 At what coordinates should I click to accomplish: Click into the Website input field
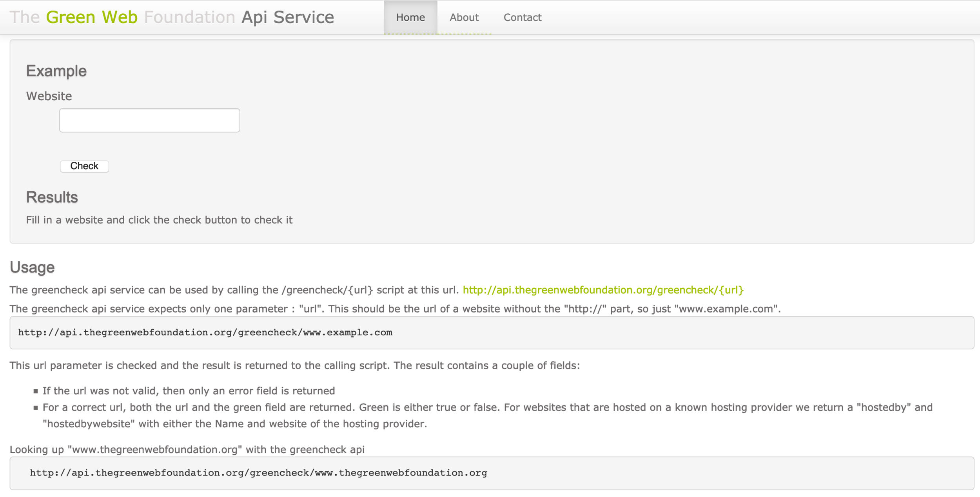pos(149,120)
